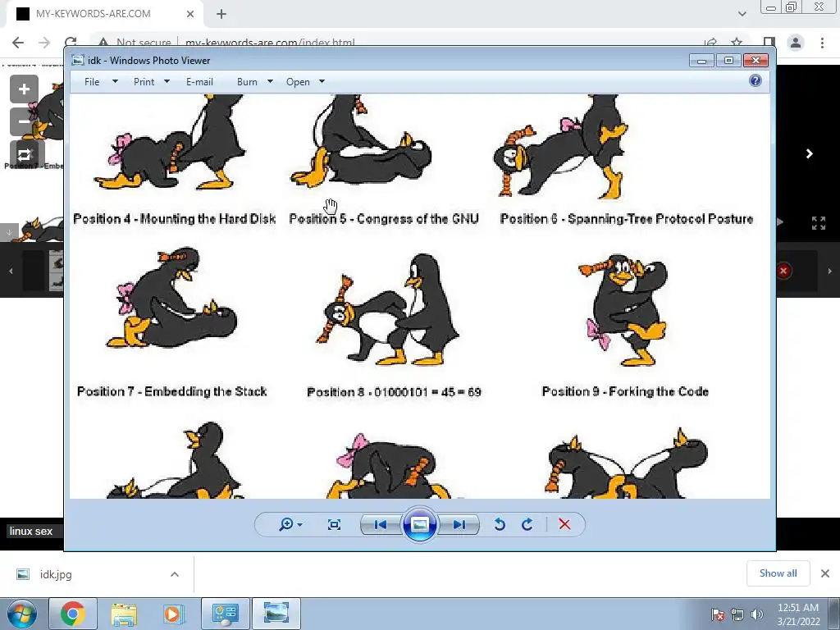Viewport: 840px width, 630px height.
Task: Toggle fullscreen icon on the webpage
Action: pyautogui.click(x=818, y=223)
